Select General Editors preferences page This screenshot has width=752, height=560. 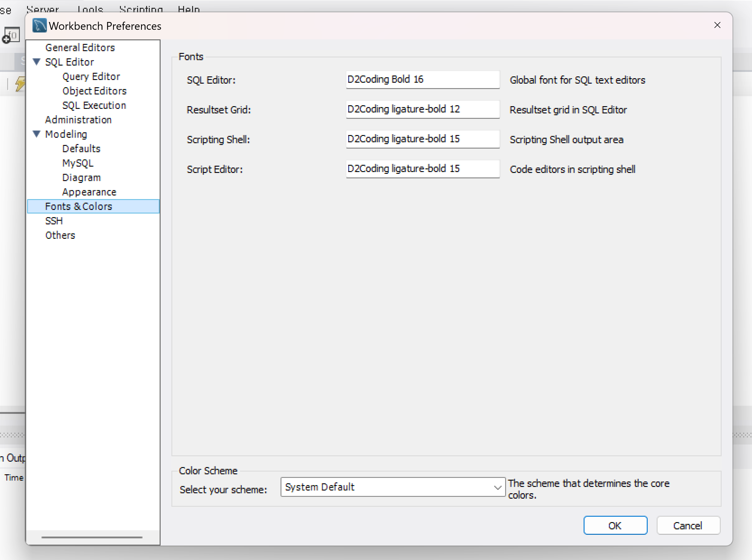click(x=80, y=48)
